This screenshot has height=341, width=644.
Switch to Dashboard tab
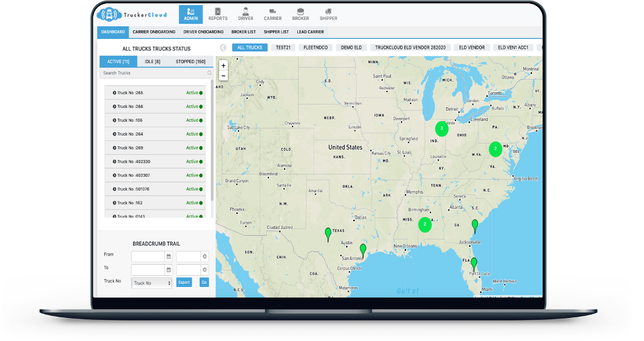pyautogui.click(x=113, y=32)
